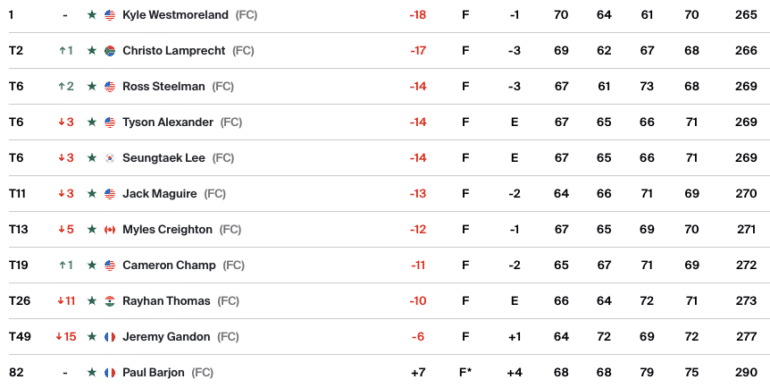Click the South Korean flag by Seungtaek Lee
770x388 pixels.
[110, 158]
